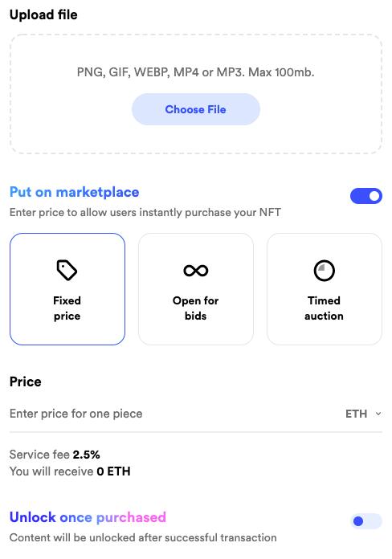Click the Upload file heading

point(43,14)
